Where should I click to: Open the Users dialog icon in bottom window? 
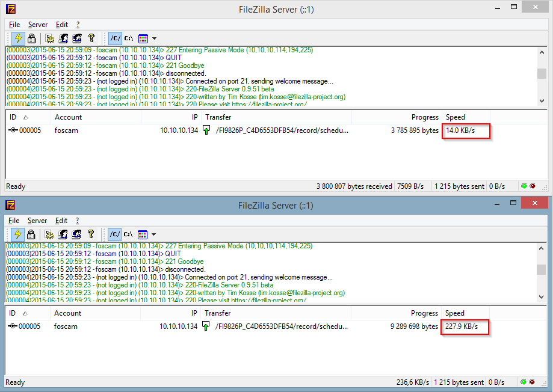point(63,234)
